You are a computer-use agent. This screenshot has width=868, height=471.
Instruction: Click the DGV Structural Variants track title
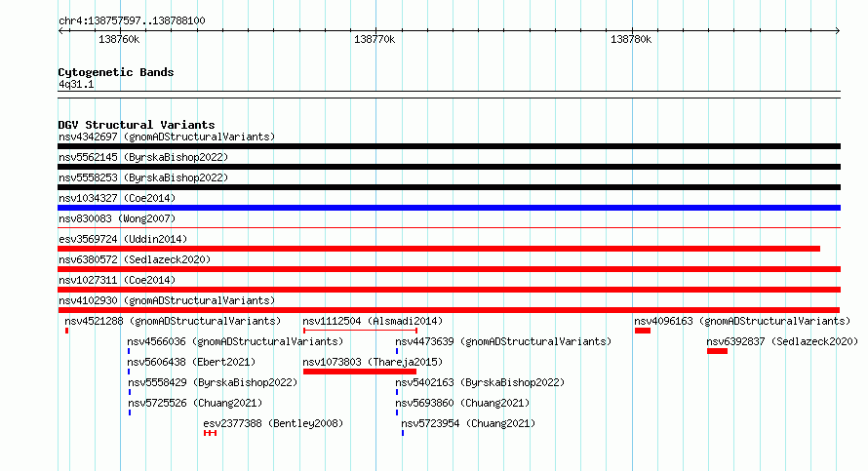(137, 125)
